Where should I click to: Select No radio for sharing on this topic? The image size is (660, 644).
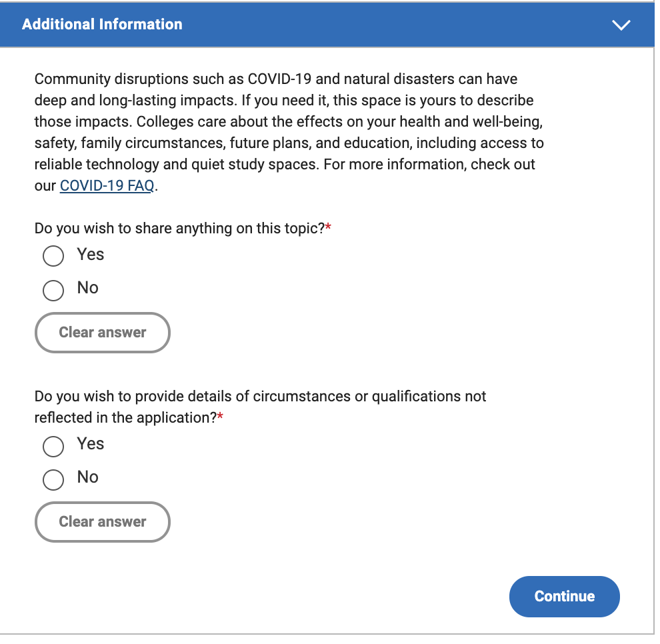53,292
